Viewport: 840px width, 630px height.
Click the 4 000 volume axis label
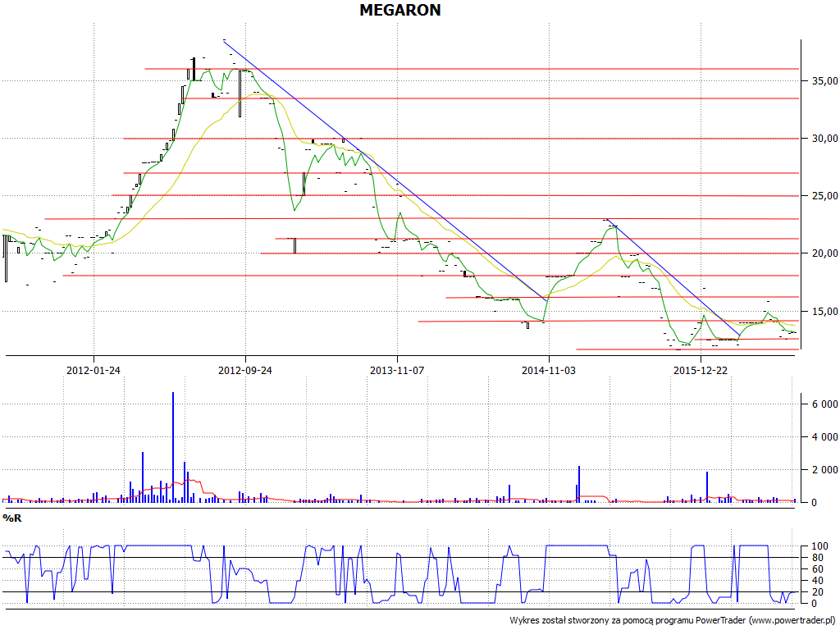point(825,437)
